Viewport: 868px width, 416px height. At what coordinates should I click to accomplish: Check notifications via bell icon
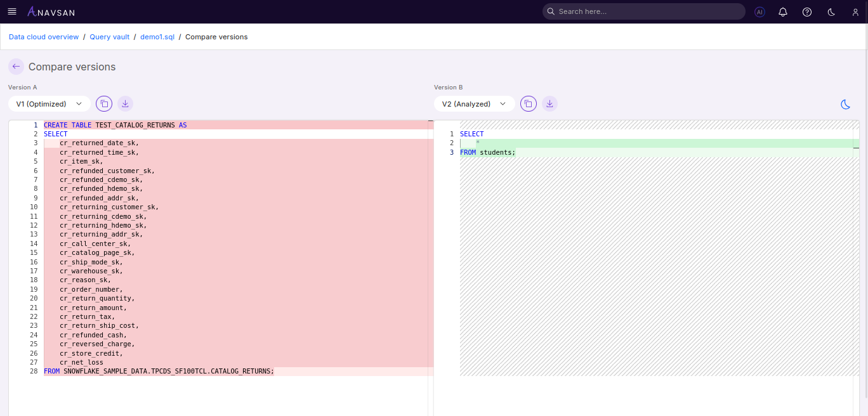coord(782,11)
